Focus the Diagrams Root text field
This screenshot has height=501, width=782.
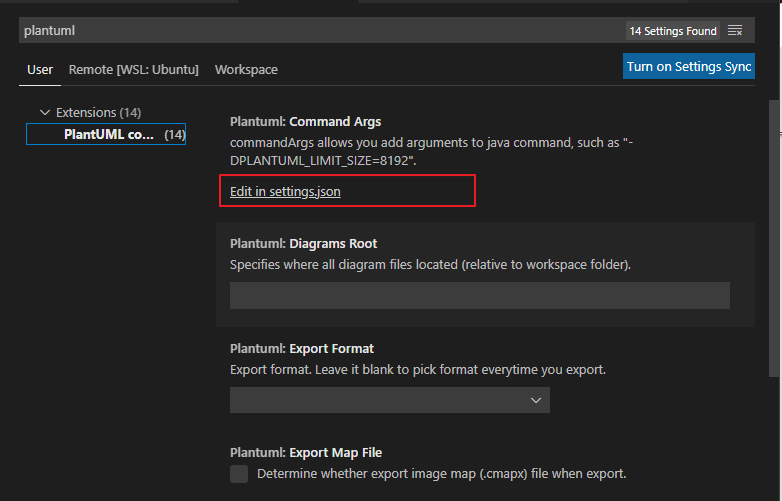(480, 295)
